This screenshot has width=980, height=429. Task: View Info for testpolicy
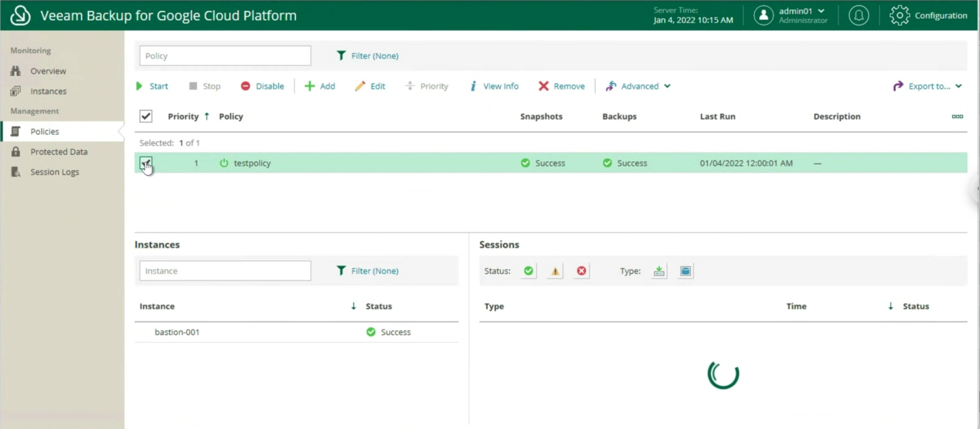pos(494,86)
